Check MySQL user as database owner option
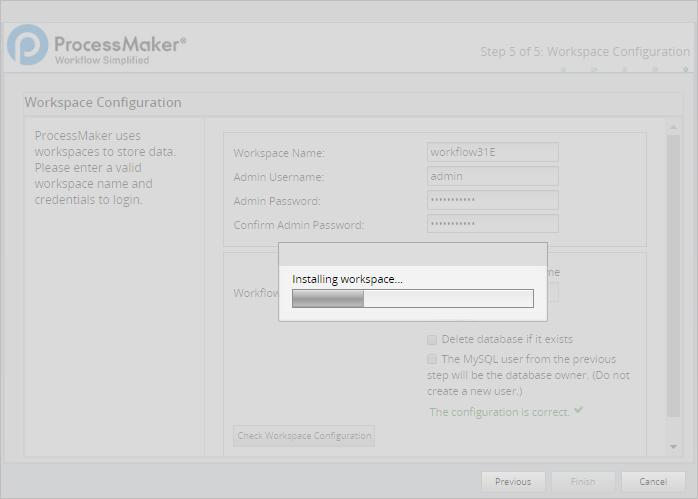Viewport: 698px width, 499px height. (432, 359)
